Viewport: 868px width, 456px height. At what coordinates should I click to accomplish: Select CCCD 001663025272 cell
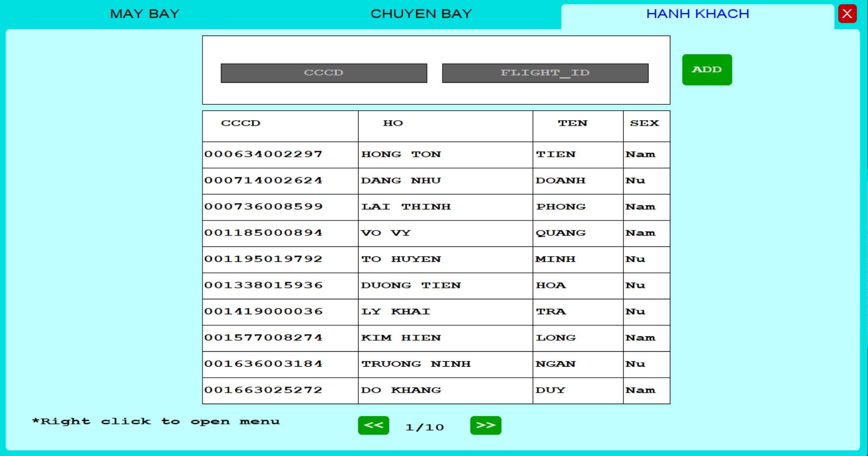pyautogui.click(x=280, y=391)
